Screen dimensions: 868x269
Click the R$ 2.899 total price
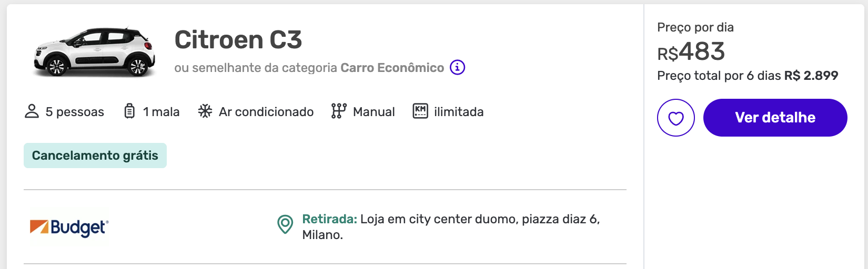pyautogui.click(x=811, y=76)
